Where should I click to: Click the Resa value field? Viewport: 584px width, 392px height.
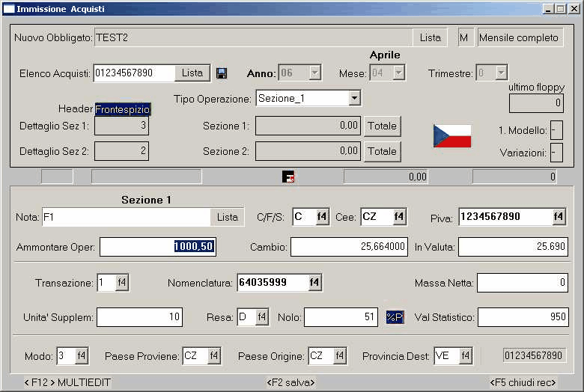tap(246, 317)
